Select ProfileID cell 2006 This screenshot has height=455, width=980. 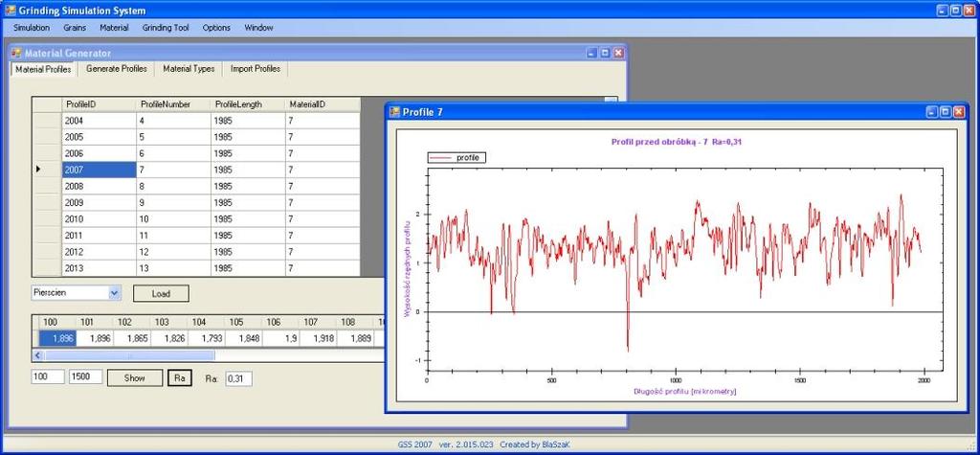99,153
